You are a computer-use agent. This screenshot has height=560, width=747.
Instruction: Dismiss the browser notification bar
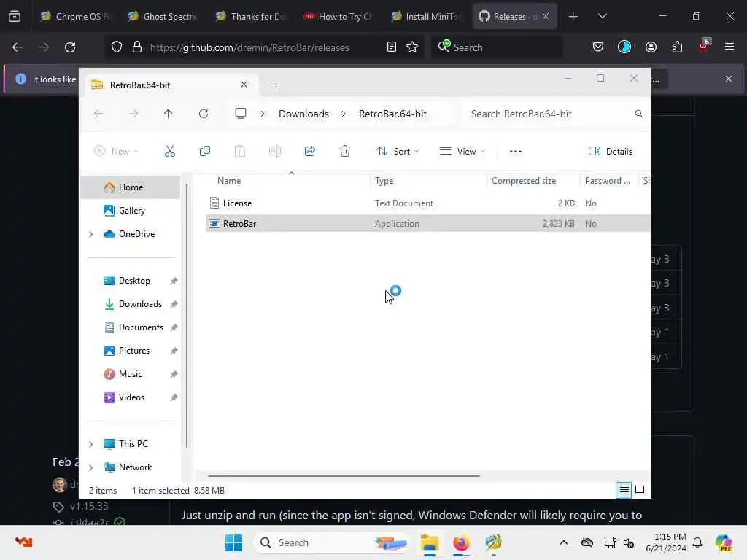[729, 79]
